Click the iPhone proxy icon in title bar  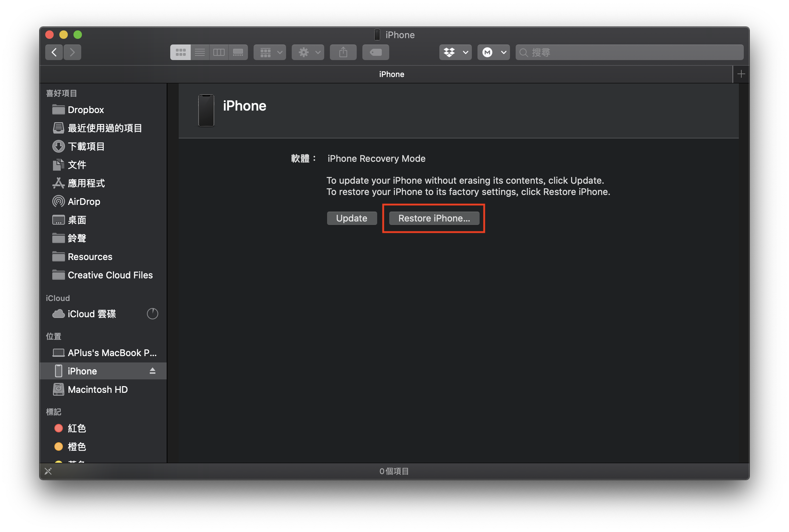(377, 35)
